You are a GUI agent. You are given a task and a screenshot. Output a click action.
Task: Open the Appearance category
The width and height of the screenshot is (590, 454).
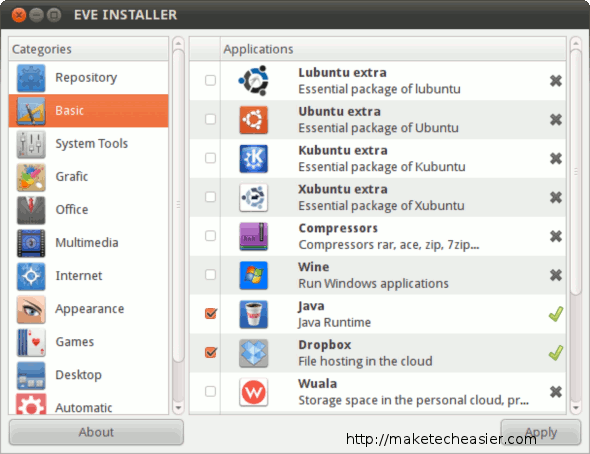coord(88,309)
